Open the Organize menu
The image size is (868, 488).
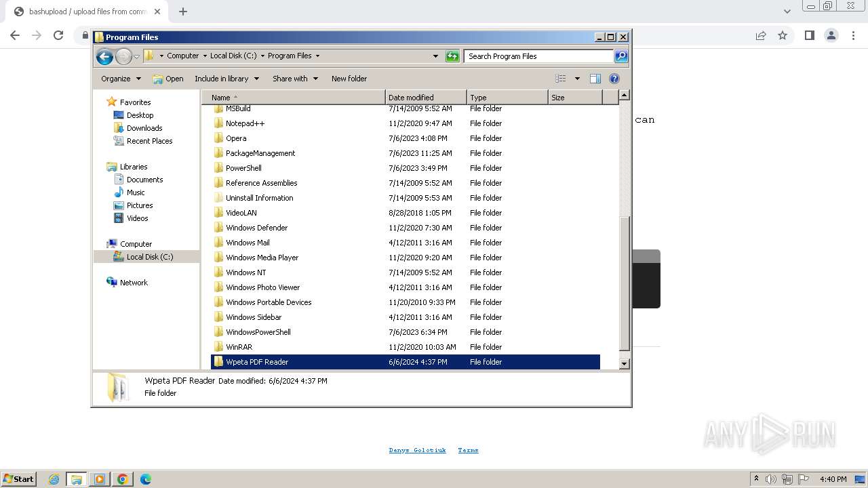click(x=121, y=79)
